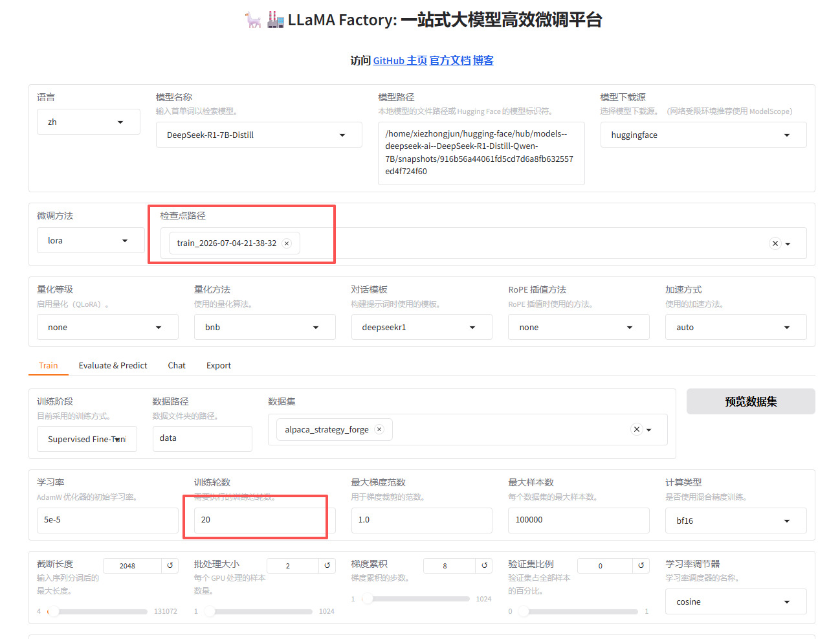Open the 语言 zh dropdown

click(x=89, y=122)
